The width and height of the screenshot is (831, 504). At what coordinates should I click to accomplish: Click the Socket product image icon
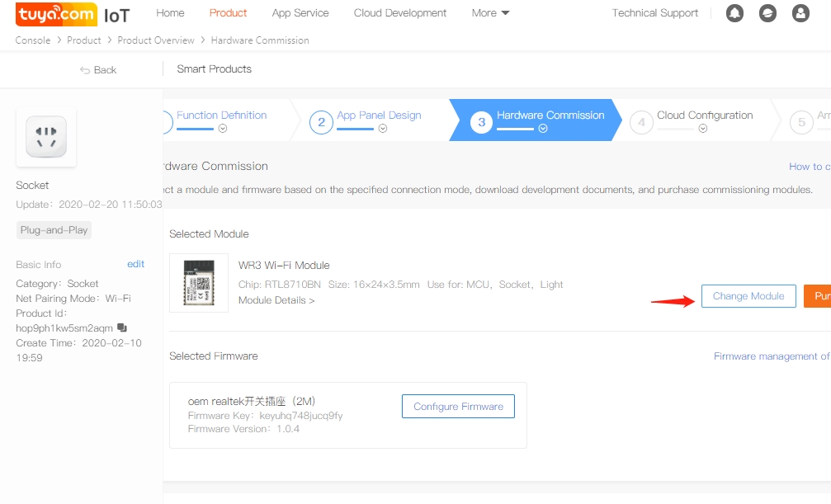click(46, 137)
